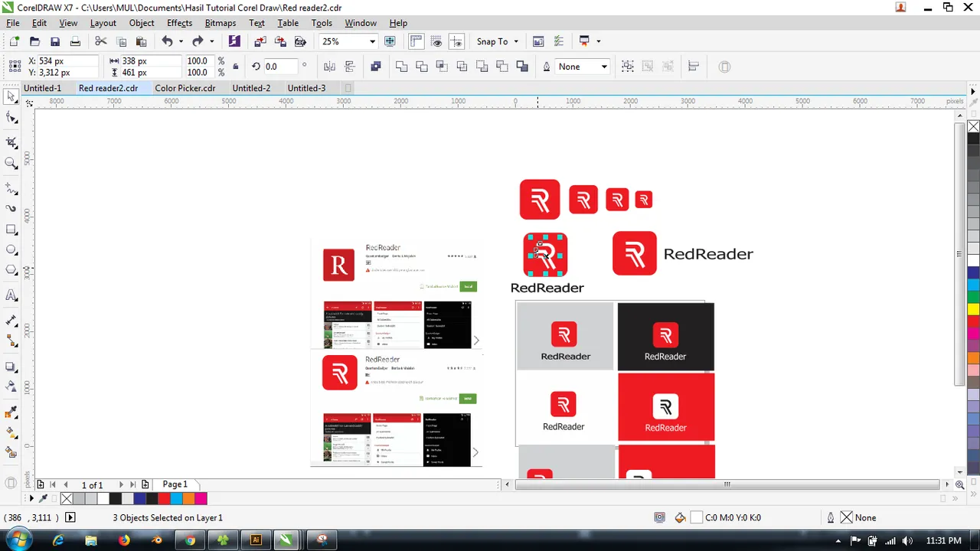980x551 pixels.
Task: Select the Ellipse tool
Action: (x=11, y=249)
